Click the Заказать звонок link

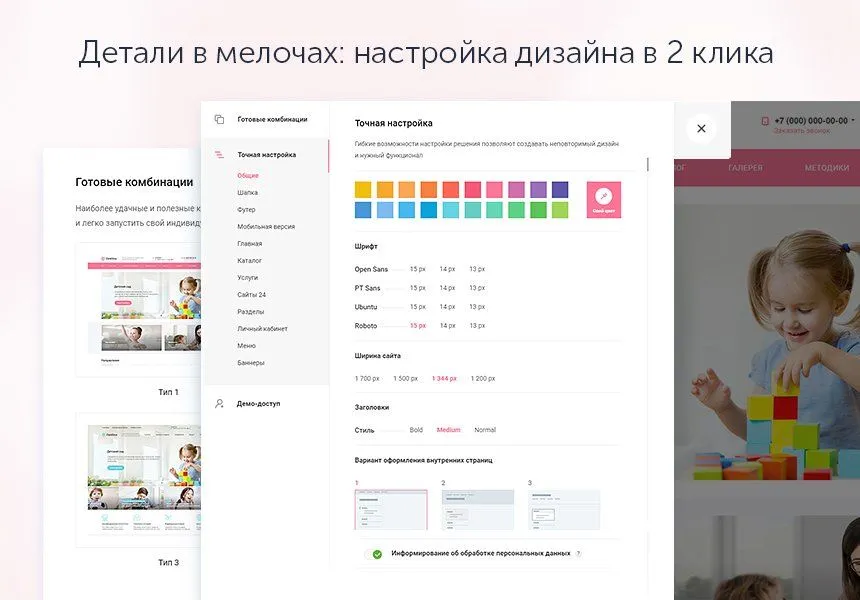point(802,131)
